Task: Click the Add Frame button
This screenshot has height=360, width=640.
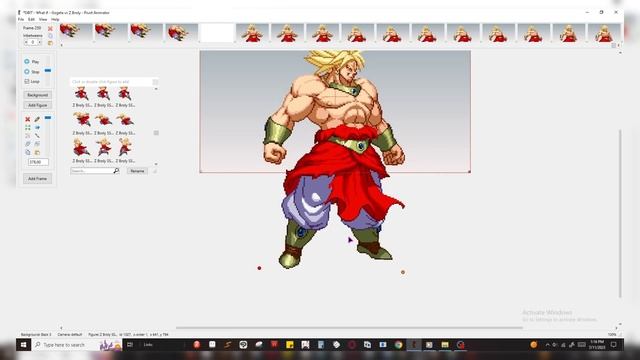Action: pos(38,179)
